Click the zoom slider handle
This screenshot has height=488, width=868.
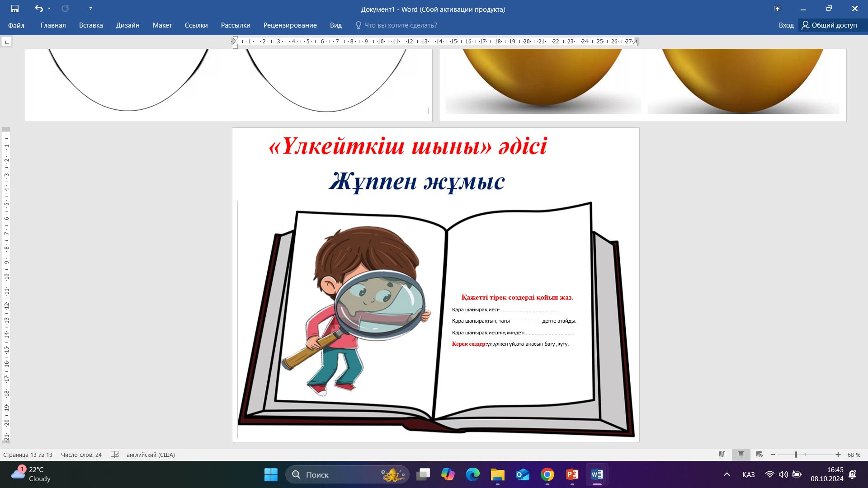point(796,455)
